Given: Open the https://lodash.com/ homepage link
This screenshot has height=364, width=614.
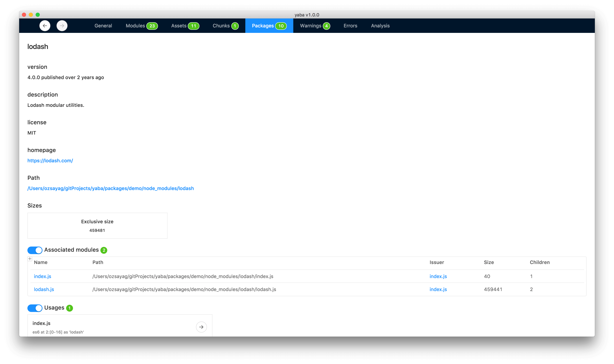Looking at the screenshot, I should tap(50, 161).
